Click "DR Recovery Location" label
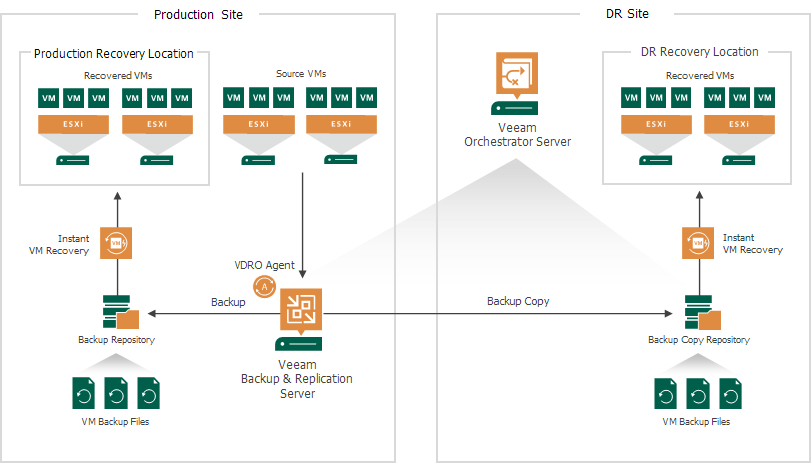 (699, 52)
